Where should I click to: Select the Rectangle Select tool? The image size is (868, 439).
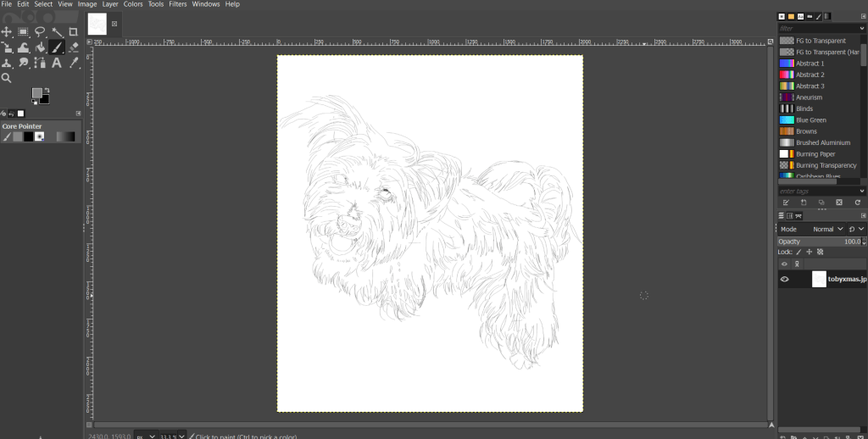(24, 32)
